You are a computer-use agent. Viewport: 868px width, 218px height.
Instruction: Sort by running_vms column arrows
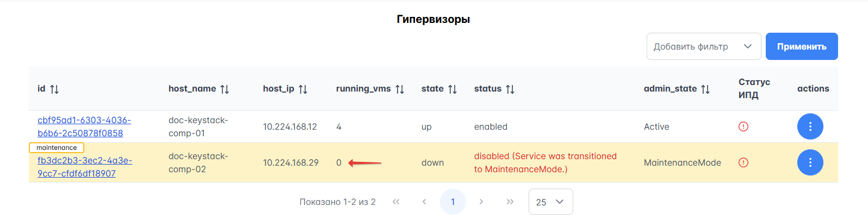coord(400,89)
